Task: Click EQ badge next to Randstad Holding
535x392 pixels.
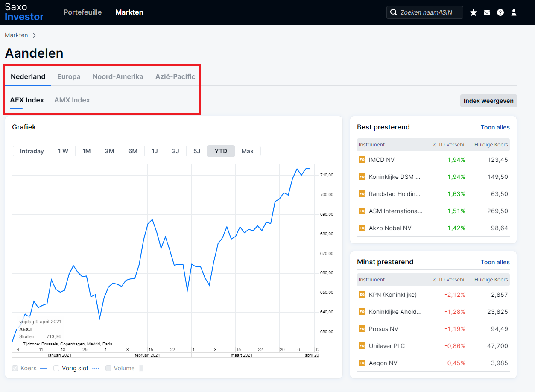Action: 362,194
